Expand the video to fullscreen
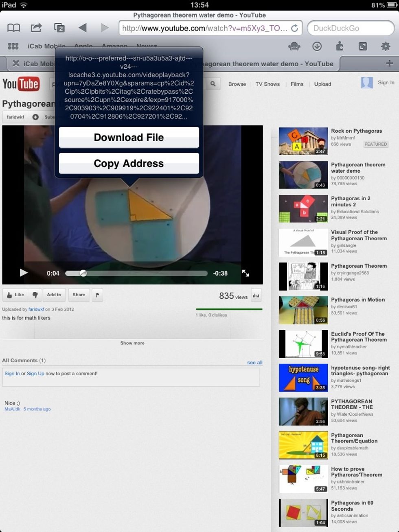 point(246,273)
